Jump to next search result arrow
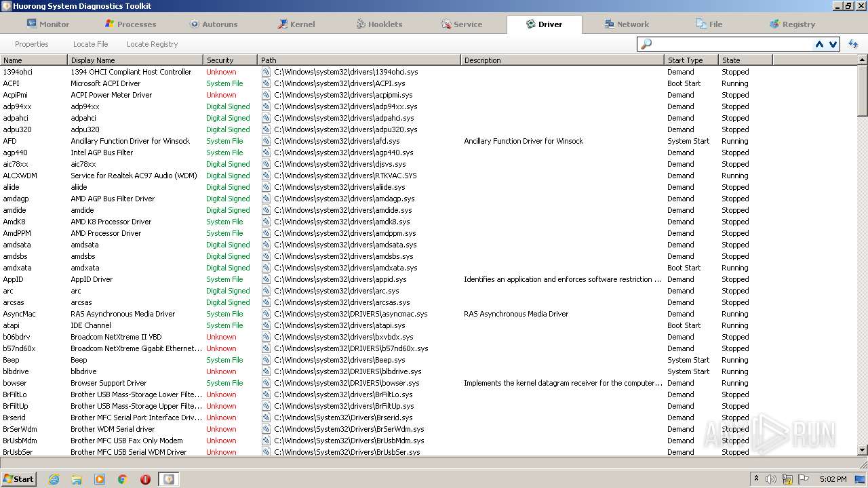 pos(833,44)
